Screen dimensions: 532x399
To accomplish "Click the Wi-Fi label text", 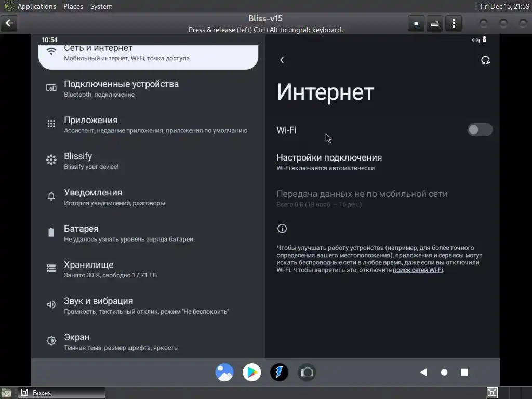I will [x=286, y=130].
